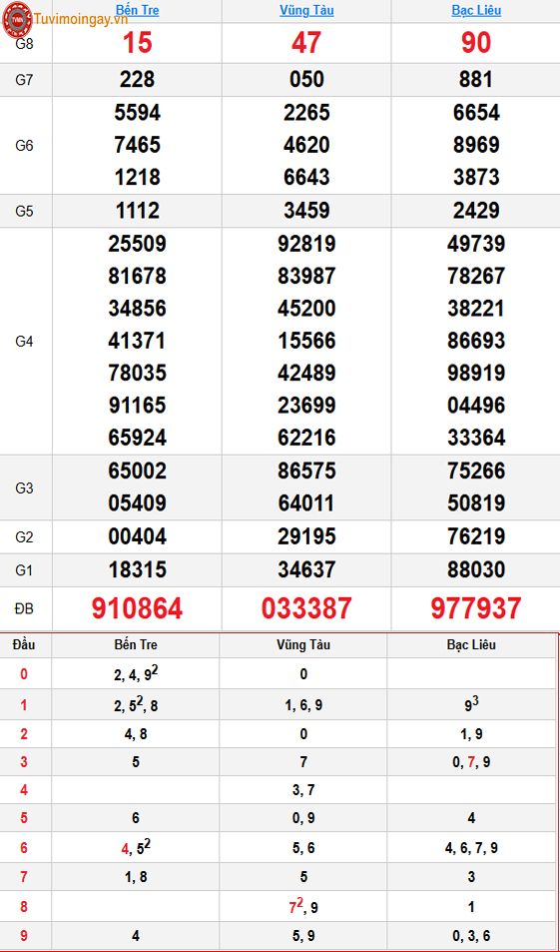
Task: Click G1 number 18315
Action: (137, 569)
